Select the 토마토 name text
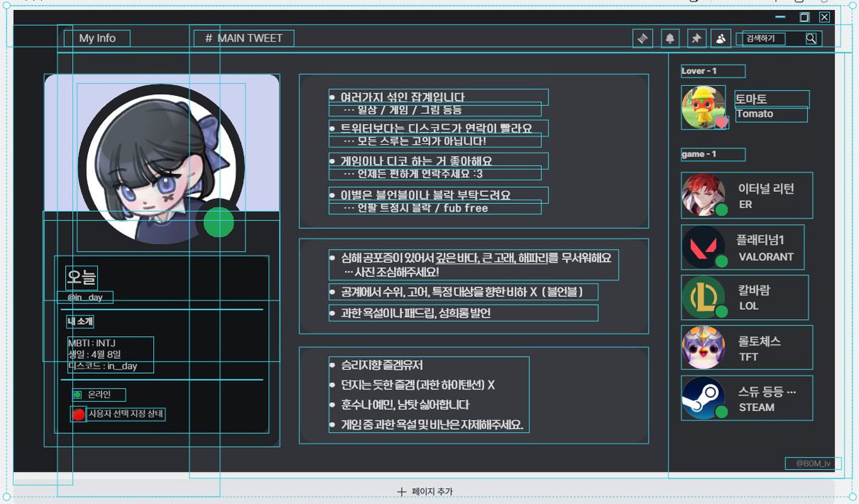859x504 pixels. coord(751,99)
